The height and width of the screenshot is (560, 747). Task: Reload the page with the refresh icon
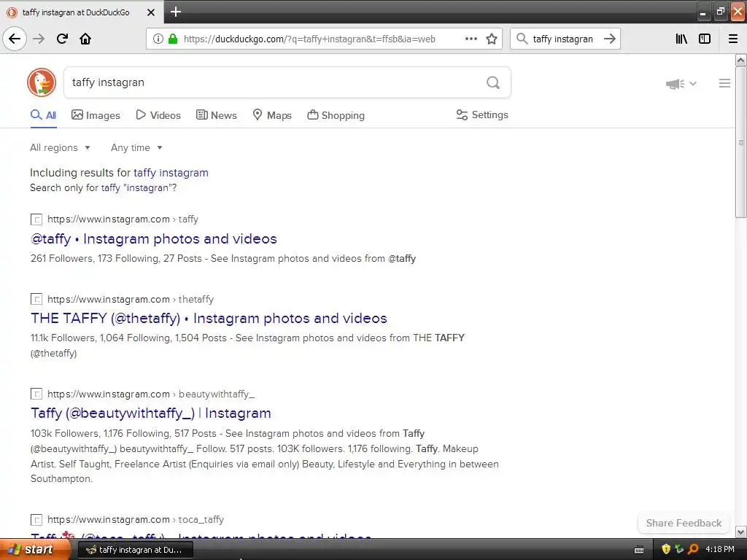click(x=62, y=39)
